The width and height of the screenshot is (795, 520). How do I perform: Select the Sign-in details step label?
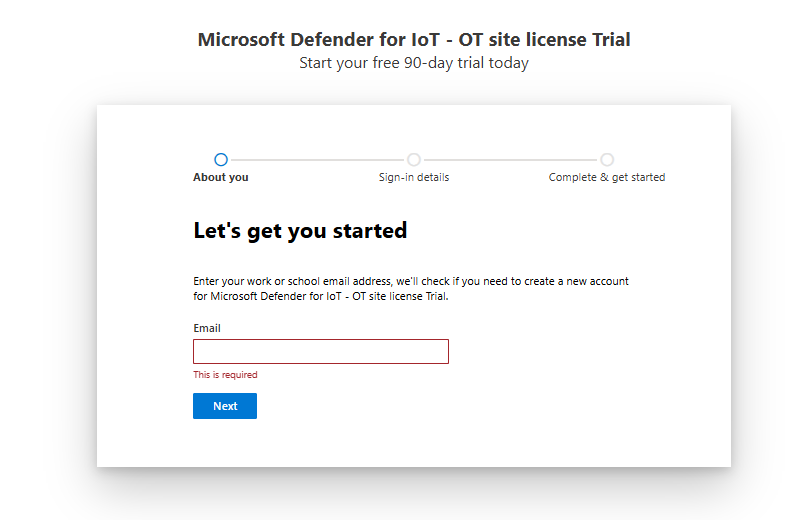pos(414,178)
